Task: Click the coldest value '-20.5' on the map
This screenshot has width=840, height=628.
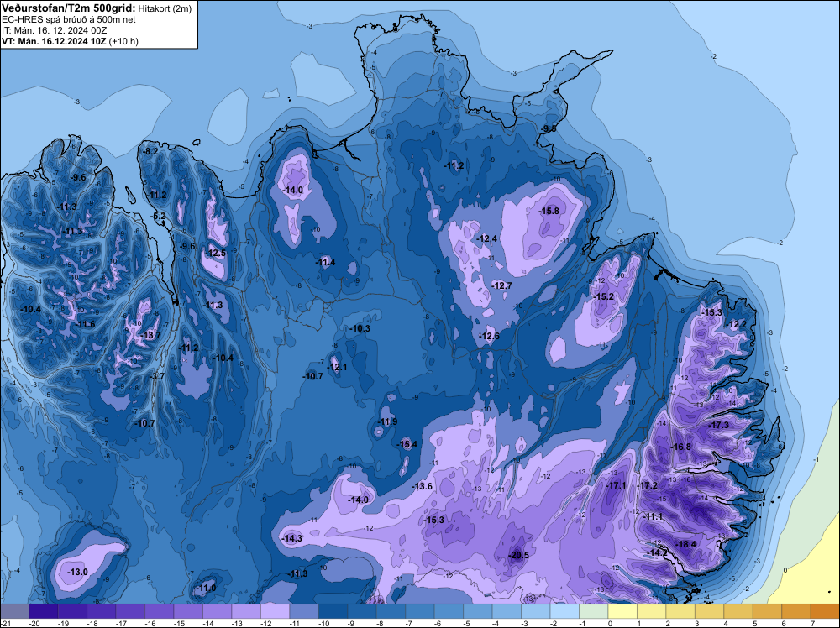Action: (518, 555)
